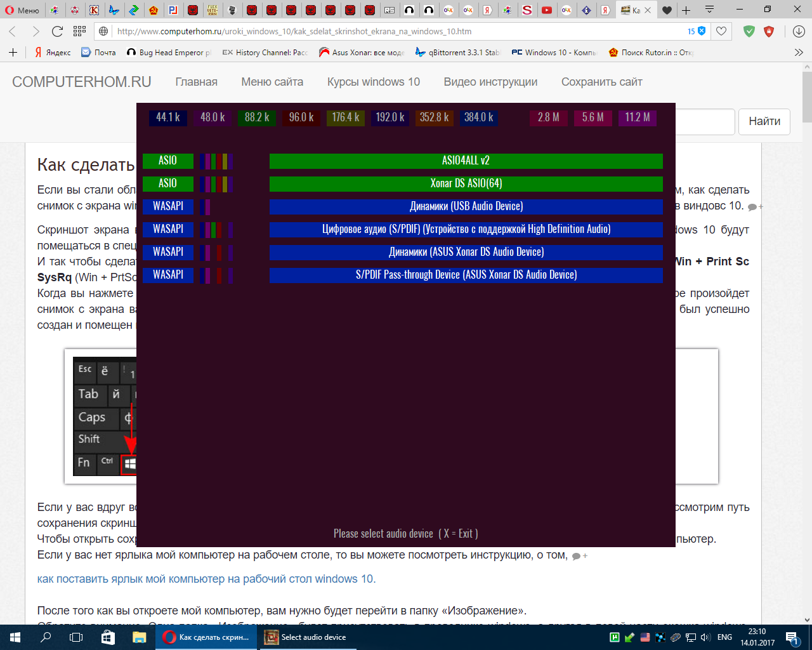Switch to the red K pinned tab
812x650 pixels.
click(95, 10)
